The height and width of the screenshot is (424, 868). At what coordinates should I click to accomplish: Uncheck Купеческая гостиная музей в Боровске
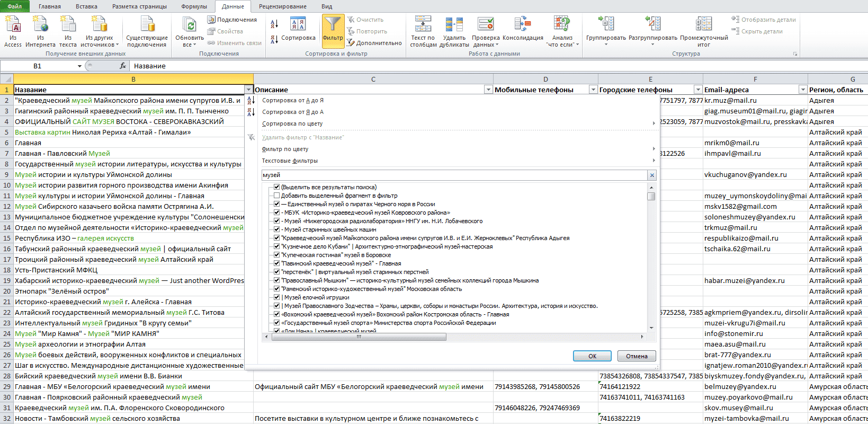pyautogui.click(x=276, y=255)
